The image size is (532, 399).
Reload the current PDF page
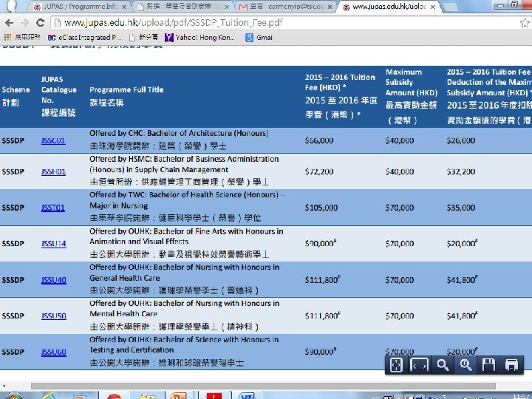tap(40, 23)
